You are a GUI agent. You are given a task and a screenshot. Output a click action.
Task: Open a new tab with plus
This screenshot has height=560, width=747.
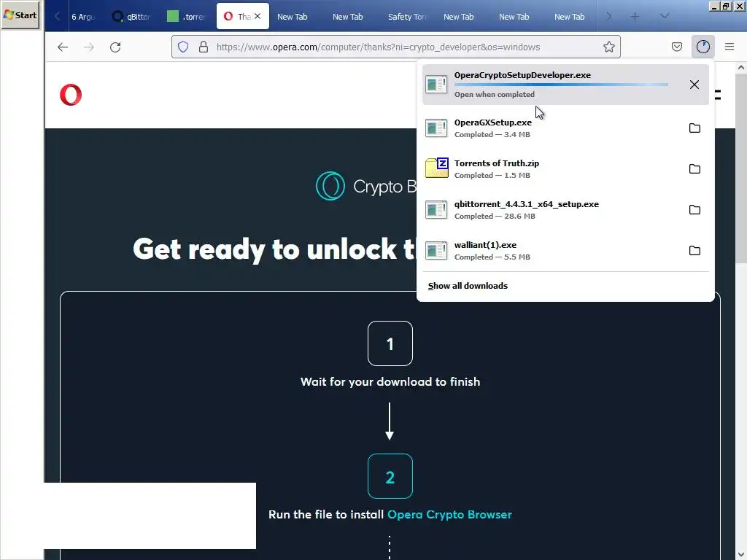pos(635,16)
